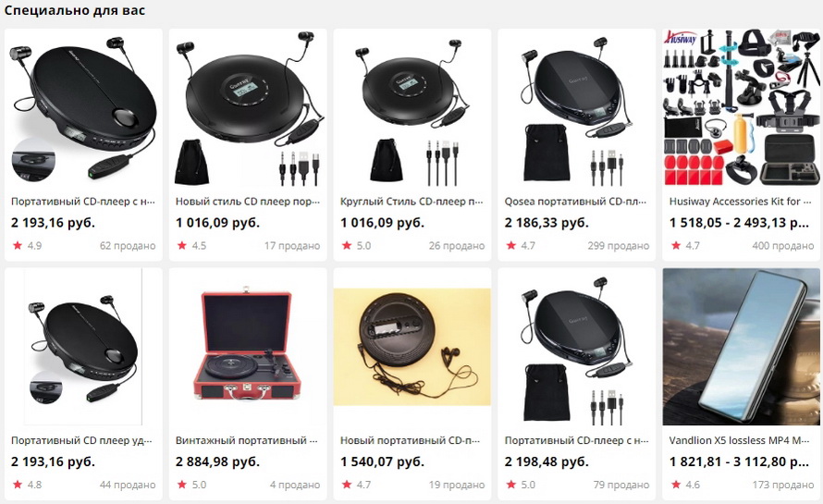Open Новый стиль CD плеер product image
Screen dimensions: 823x504
[247, 108]
